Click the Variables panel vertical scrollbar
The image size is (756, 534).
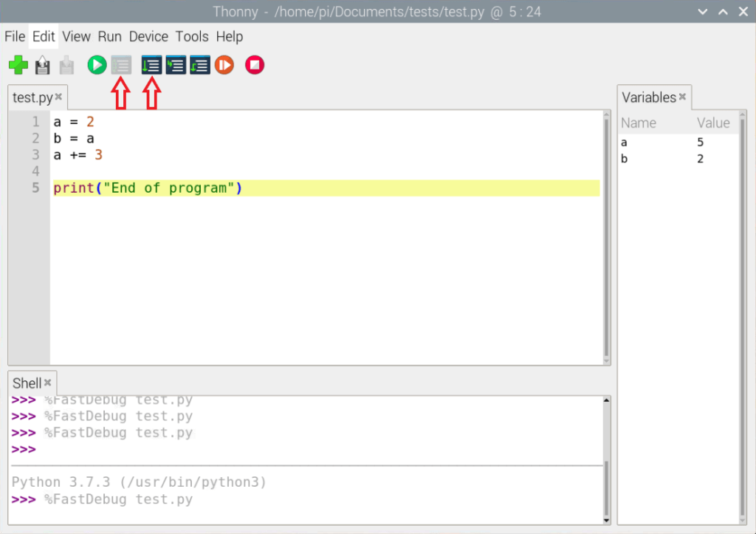click(x=743, y=316)
